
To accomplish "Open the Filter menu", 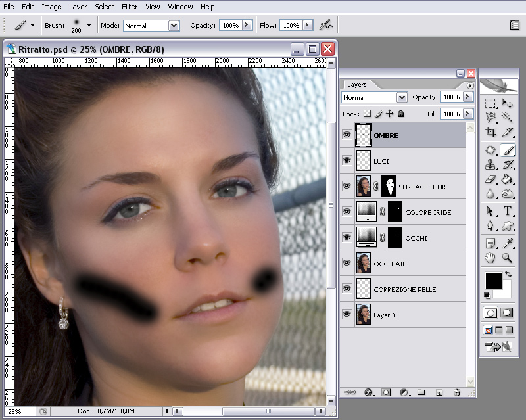I will click(130, 7).
